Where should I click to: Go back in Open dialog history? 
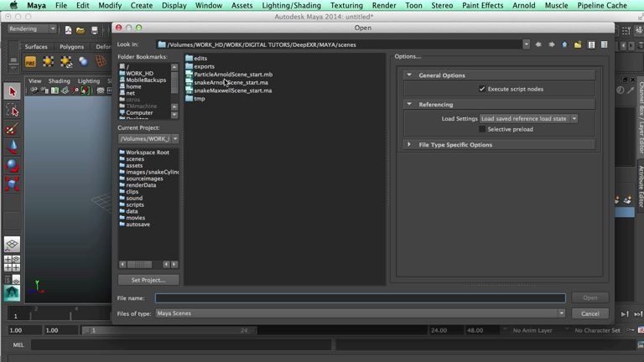[x=538, y=44]
